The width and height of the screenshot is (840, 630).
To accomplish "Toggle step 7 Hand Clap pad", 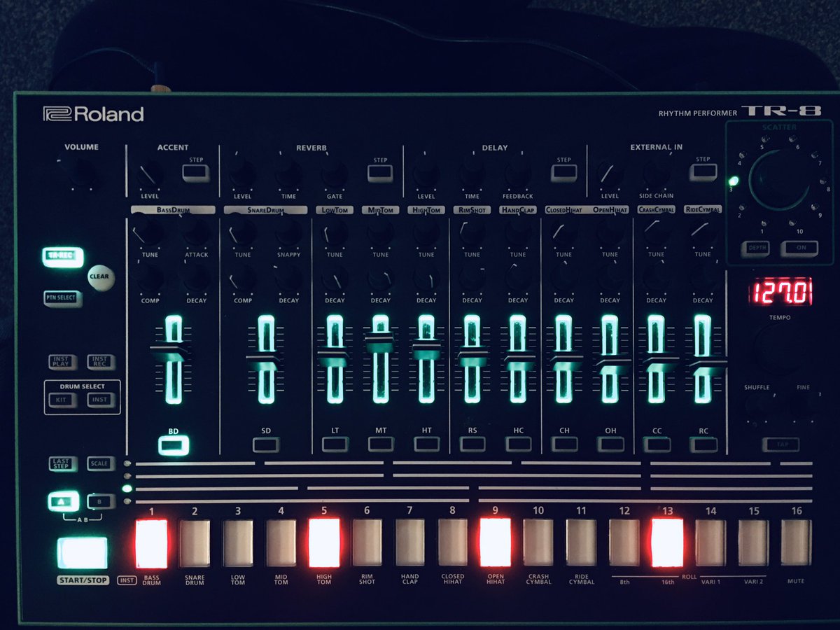I will pos(410,543).
